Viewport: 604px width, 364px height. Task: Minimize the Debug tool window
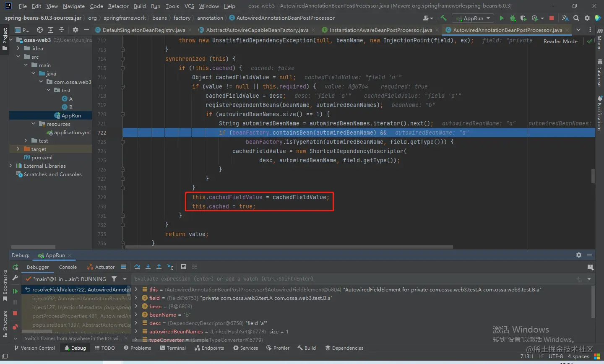pyautogui.click(x=590, y=255)
